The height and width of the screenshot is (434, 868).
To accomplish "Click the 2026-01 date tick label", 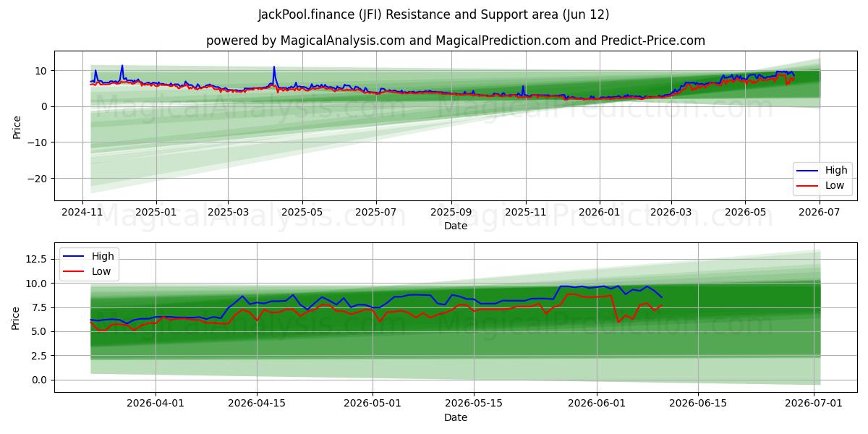I will click(600, 213).
